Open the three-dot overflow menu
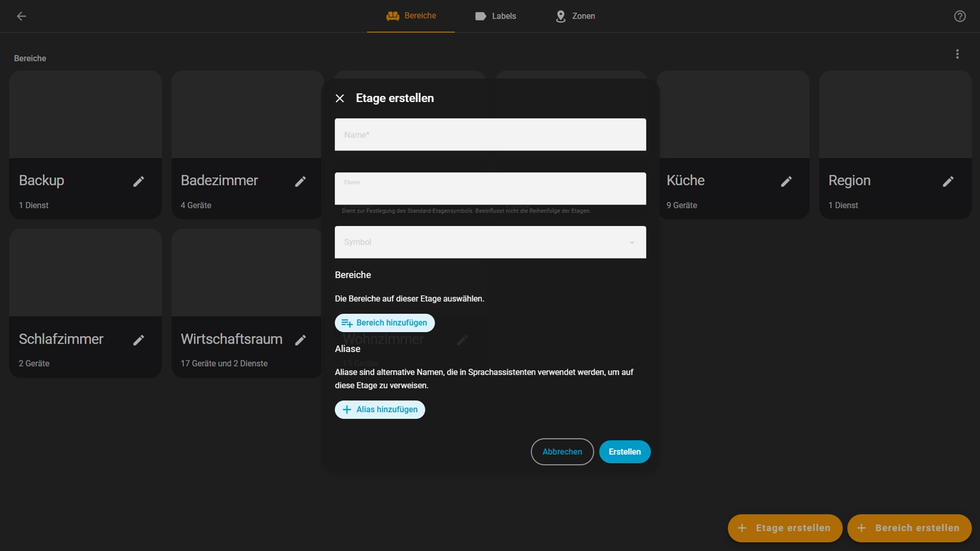 (x=957, y=54)
